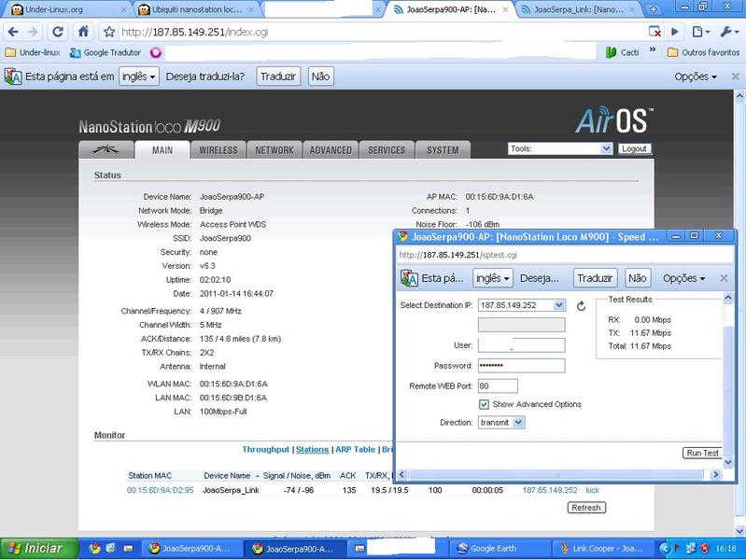746x560 pixels.
Task: Click the blocked popup icon in address bar
Action: [655, 32]
